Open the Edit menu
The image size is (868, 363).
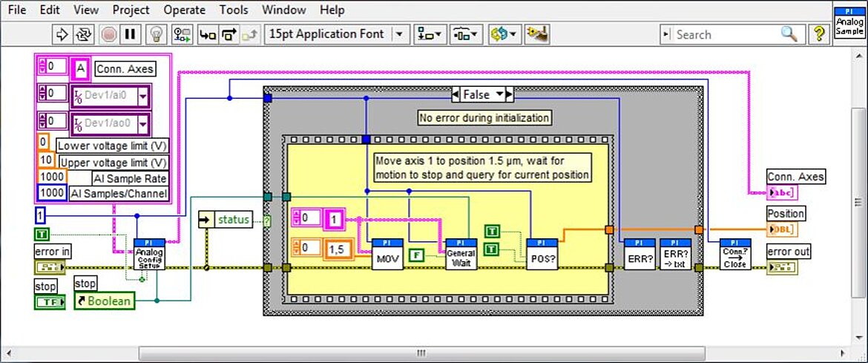click(x=50, y=10)
